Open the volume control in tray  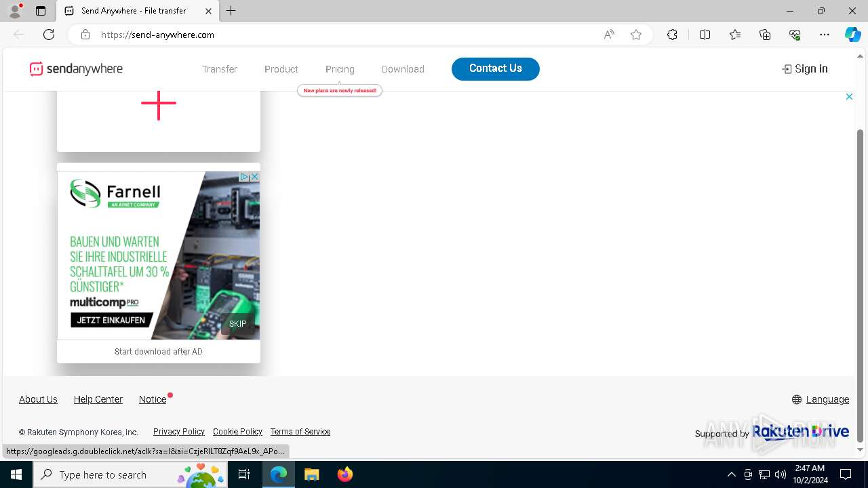(781, 474)
